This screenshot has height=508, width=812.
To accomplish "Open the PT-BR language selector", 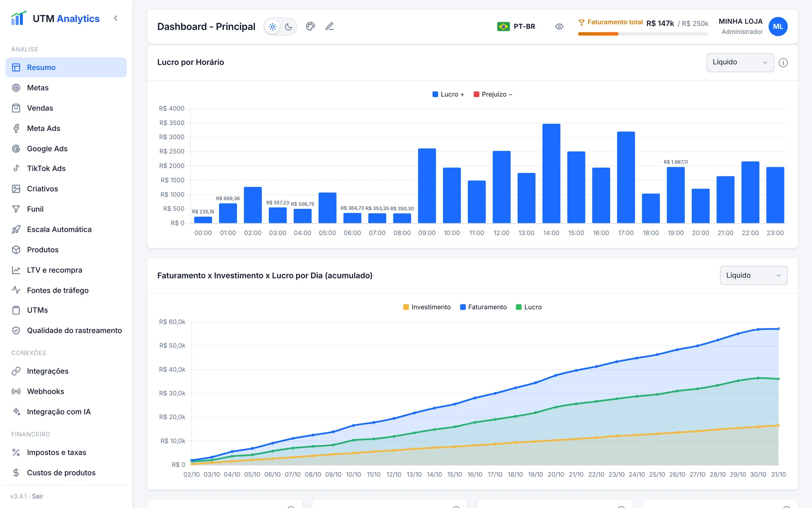I will (x=516, y=26).
